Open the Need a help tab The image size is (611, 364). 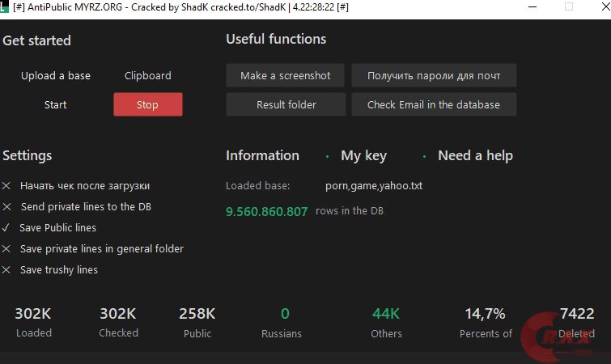click(x=475, y=156)
